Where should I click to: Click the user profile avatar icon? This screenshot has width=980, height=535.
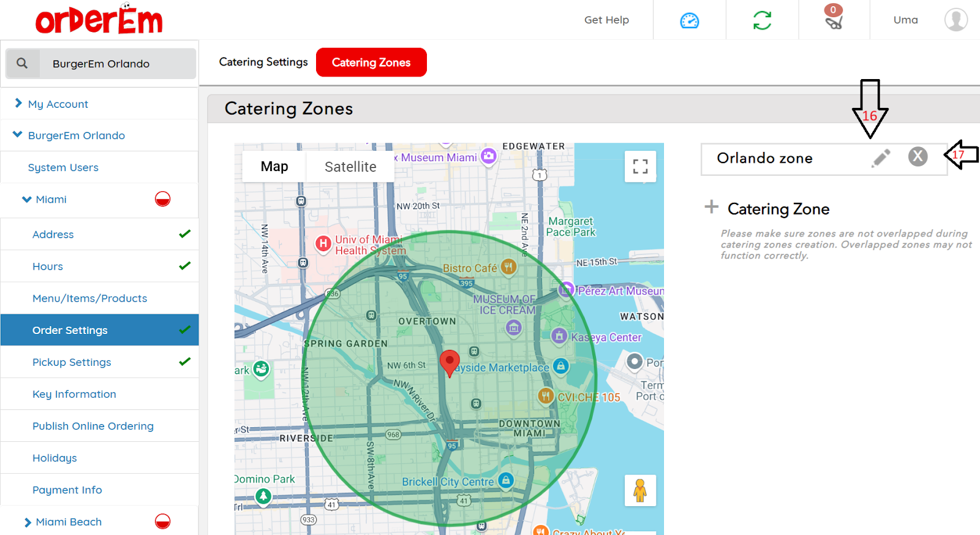click(956, 20)
